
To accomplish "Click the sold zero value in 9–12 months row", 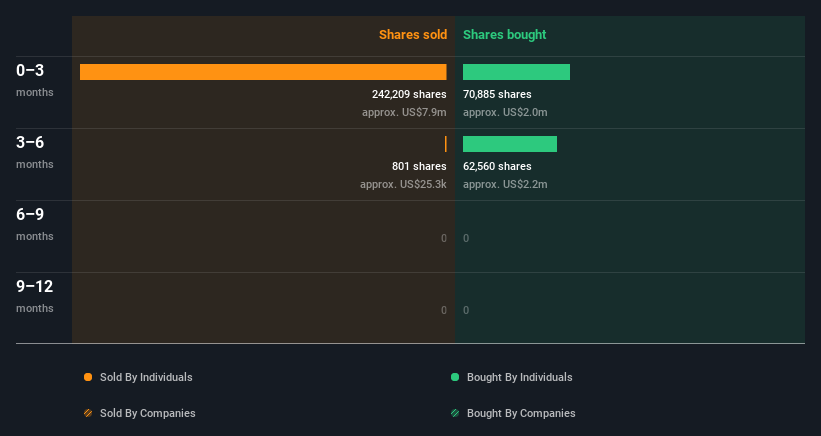I will (x=443, y=310).
